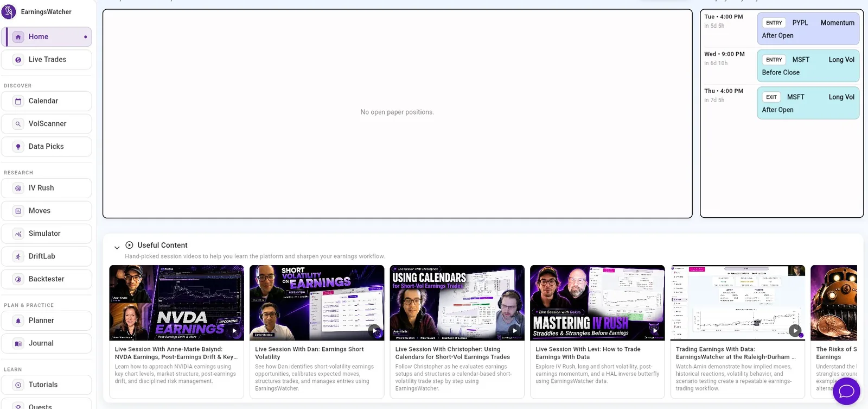Click the Home house icon in the sidebar
The width and height of the screenshot is (868, 409).
[x=18, y=37]
